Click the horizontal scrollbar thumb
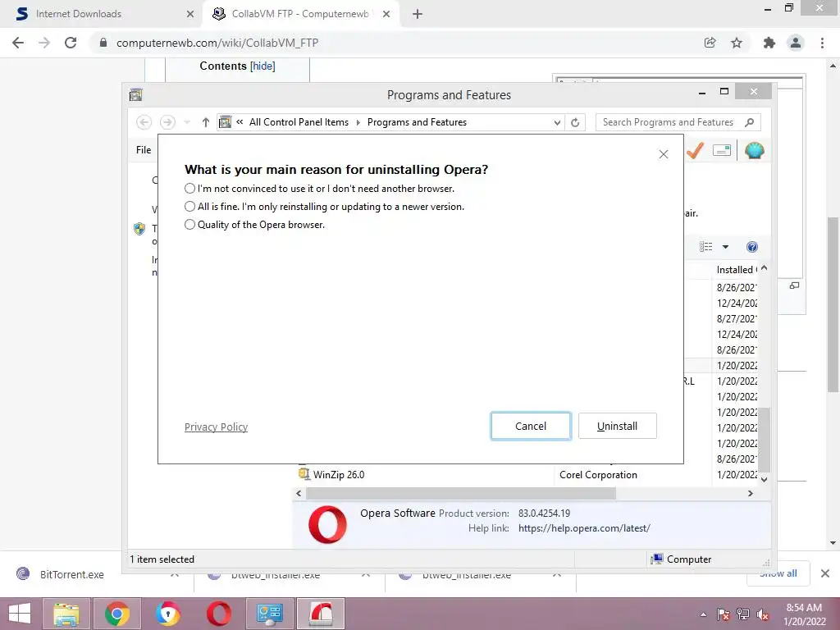 461,493
